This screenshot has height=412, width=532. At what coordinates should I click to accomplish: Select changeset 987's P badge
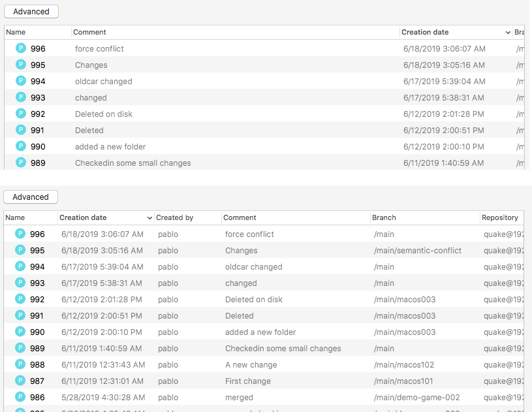pos(20,381)
